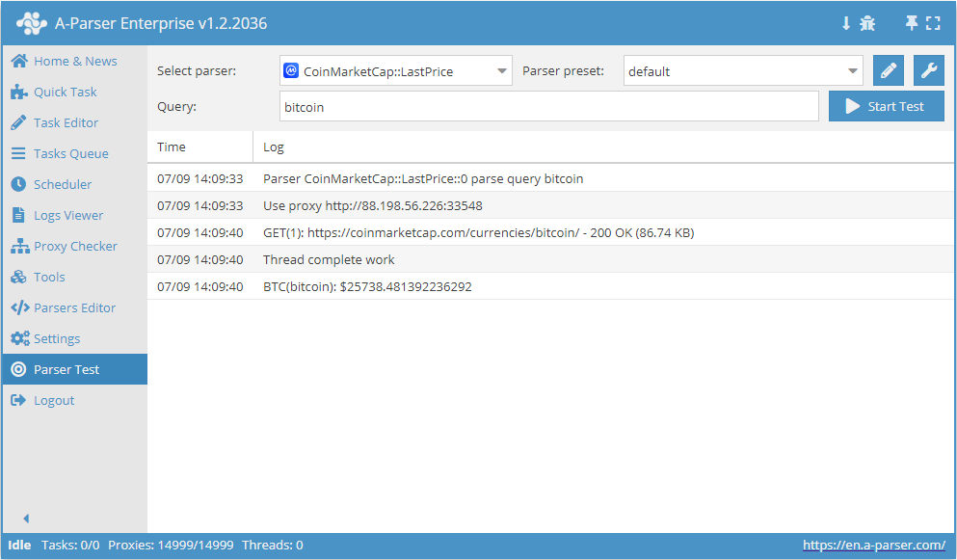This screenshot has height=560, width=957.
Task: Open Quick Task in sidebar
Action: 65,92
